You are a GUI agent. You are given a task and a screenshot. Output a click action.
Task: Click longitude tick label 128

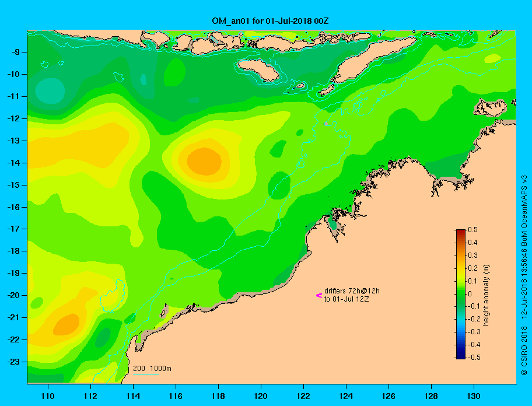[x=431, y=396]
